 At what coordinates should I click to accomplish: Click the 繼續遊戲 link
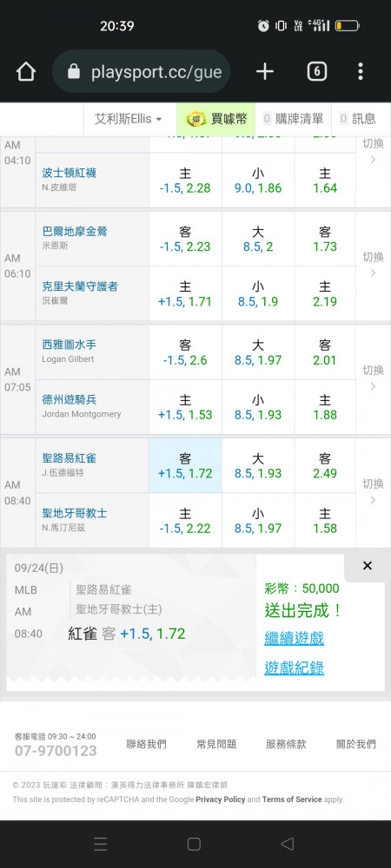[294, 638]
